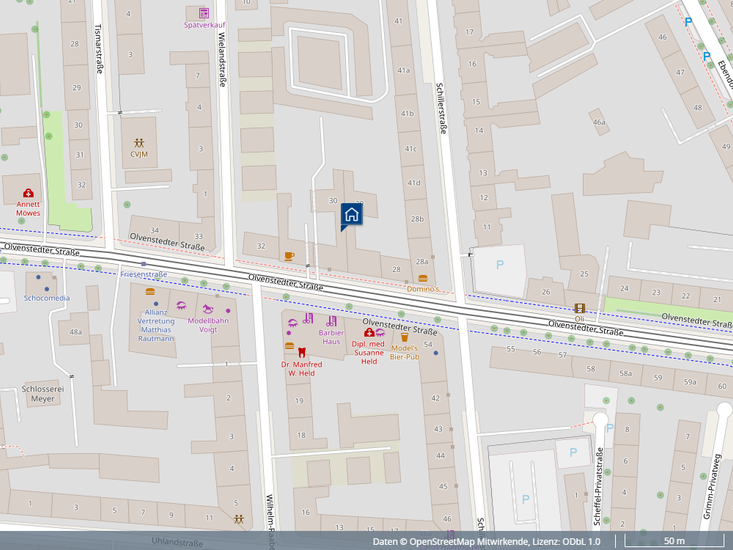The image size is (733, 550).
Task: Click the 50 m scale bar
Action: 673,541
